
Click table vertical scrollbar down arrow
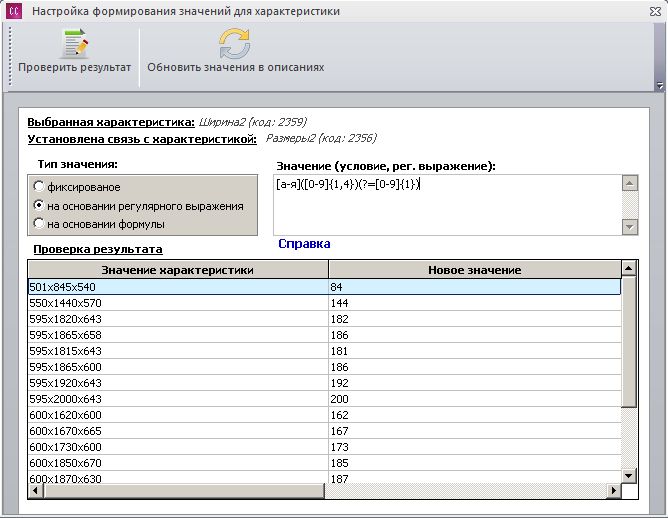pyautogui.click(x=629, y=475)
